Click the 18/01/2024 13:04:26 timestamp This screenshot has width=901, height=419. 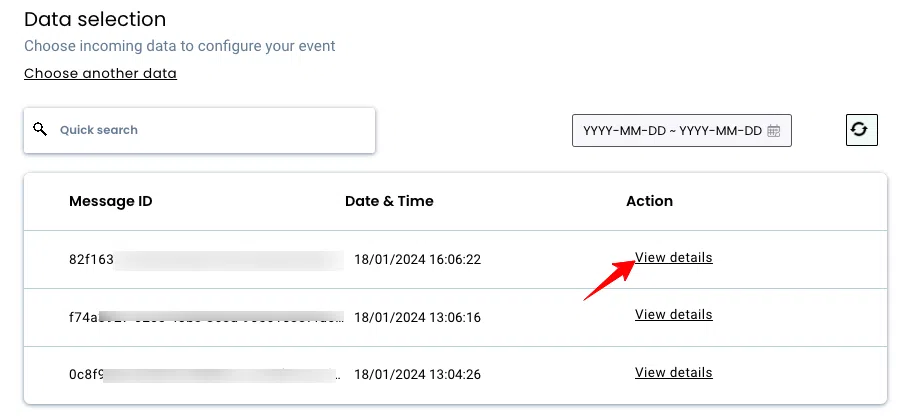(x=417, y=375)
